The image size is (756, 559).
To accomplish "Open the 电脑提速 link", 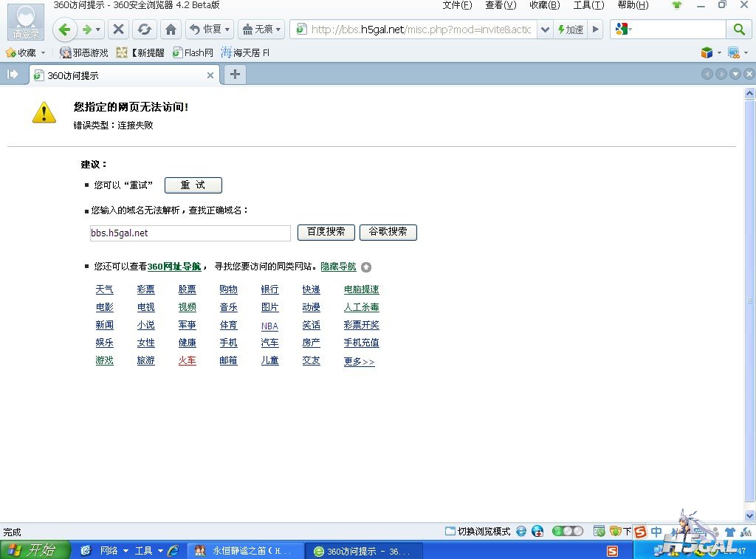I will click(361, 289).
